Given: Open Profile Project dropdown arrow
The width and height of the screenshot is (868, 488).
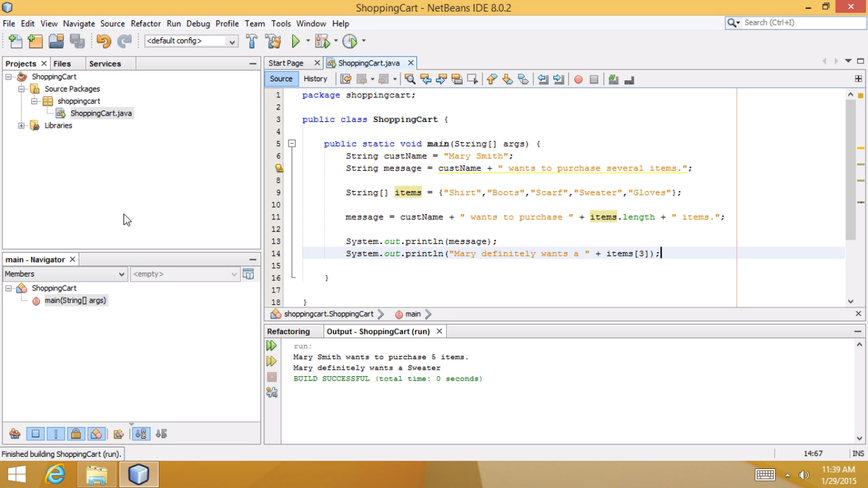Looking at the screenshot, I should click(363, 41).
